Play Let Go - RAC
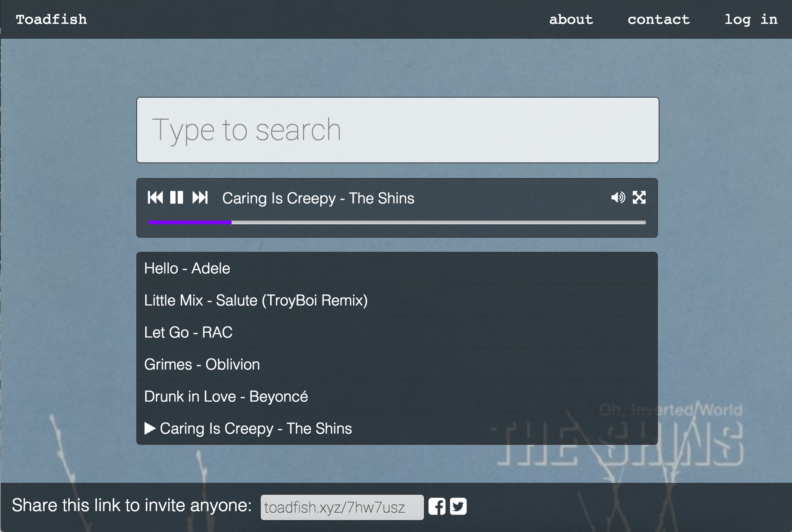 point(188,332)
